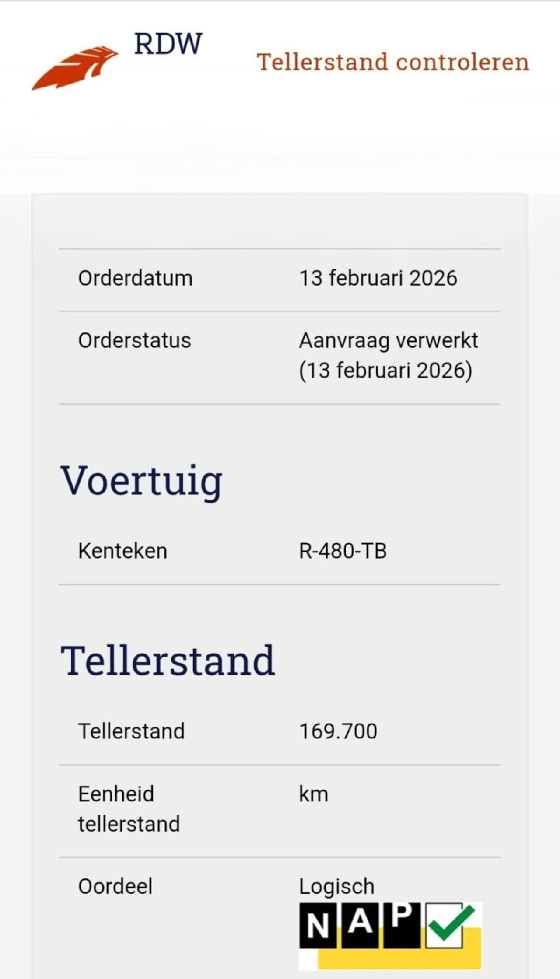Click the odometer value 169.700
560x979 pixels.
(338, 731)
